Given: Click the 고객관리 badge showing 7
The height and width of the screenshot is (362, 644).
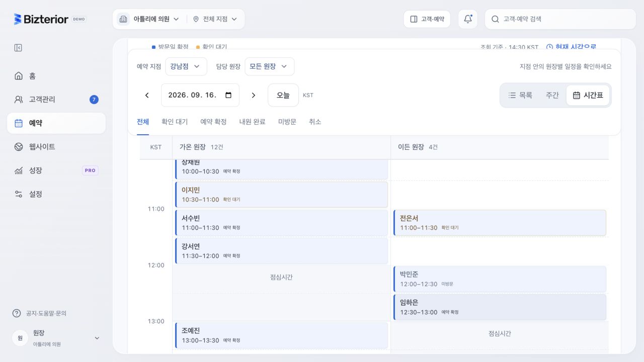Looking at the screenshot, I should pos(94,100).
